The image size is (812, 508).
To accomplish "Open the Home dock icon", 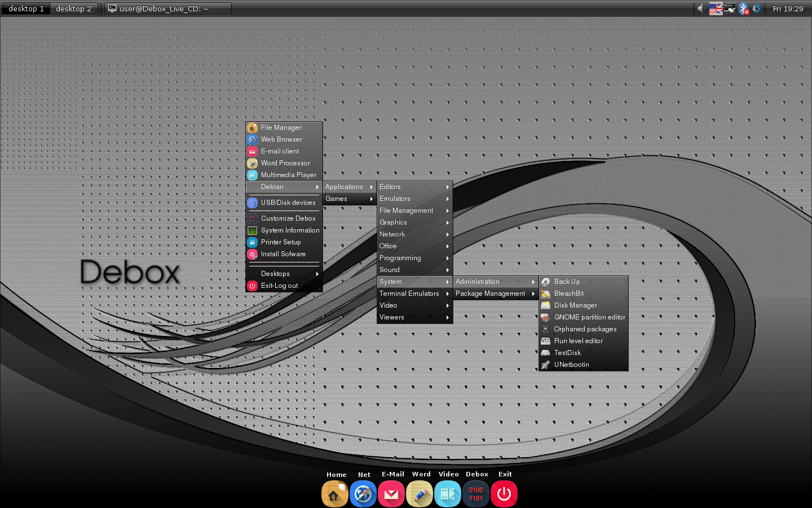I will [335, 494].
